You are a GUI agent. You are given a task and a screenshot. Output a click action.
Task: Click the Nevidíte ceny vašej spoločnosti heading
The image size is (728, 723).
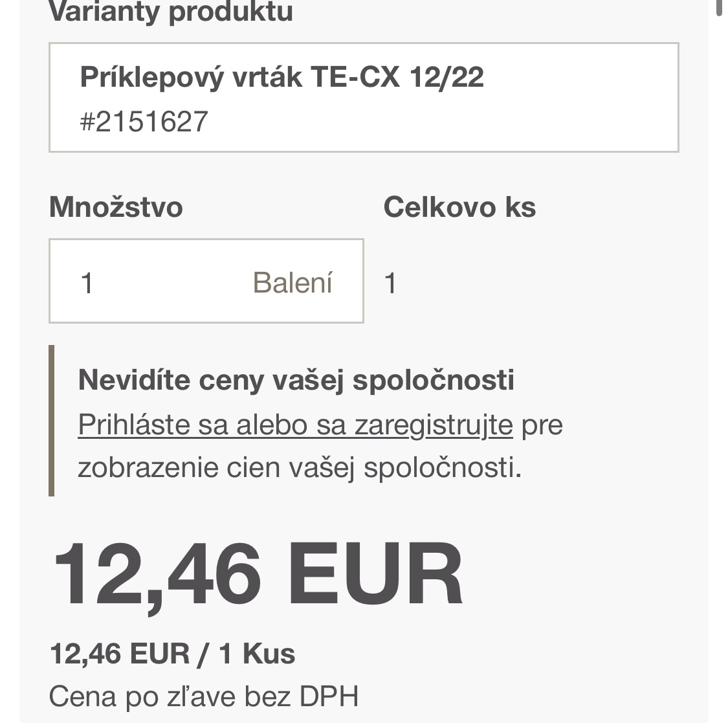tap(296, 380)
